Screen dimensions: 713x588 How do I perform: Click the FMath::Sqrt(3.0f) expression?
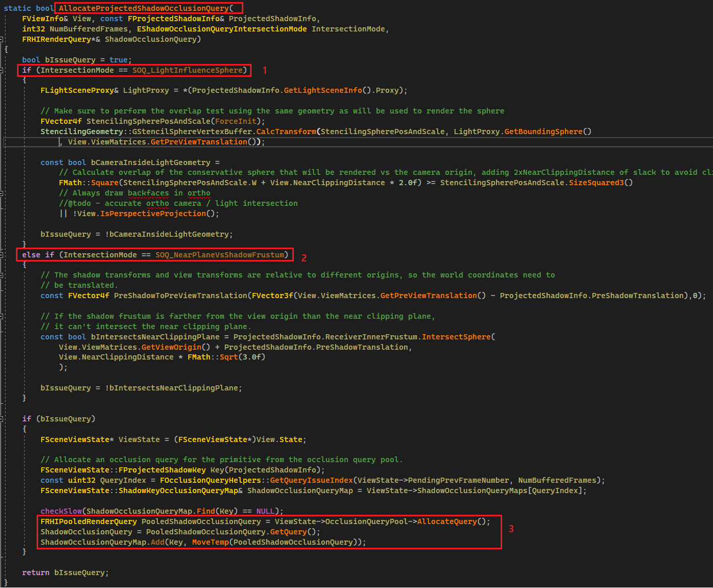point(226,357)
